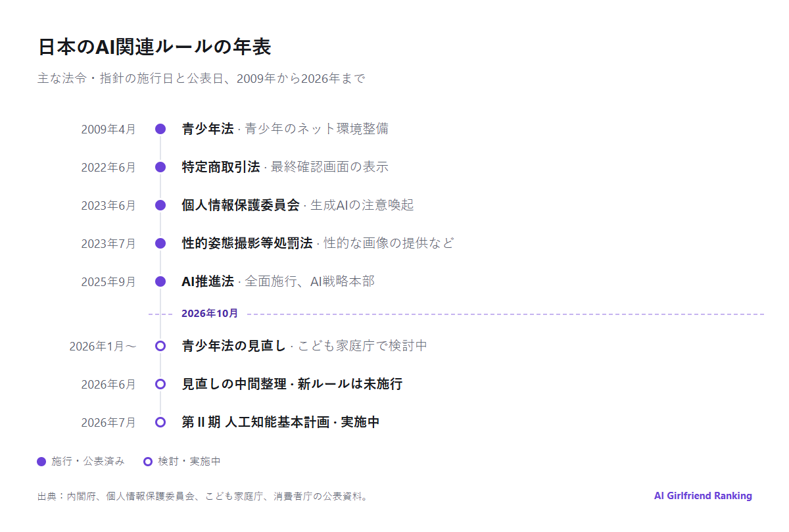
Task: Click the date label 2023年6月
Action: (108, 205)
